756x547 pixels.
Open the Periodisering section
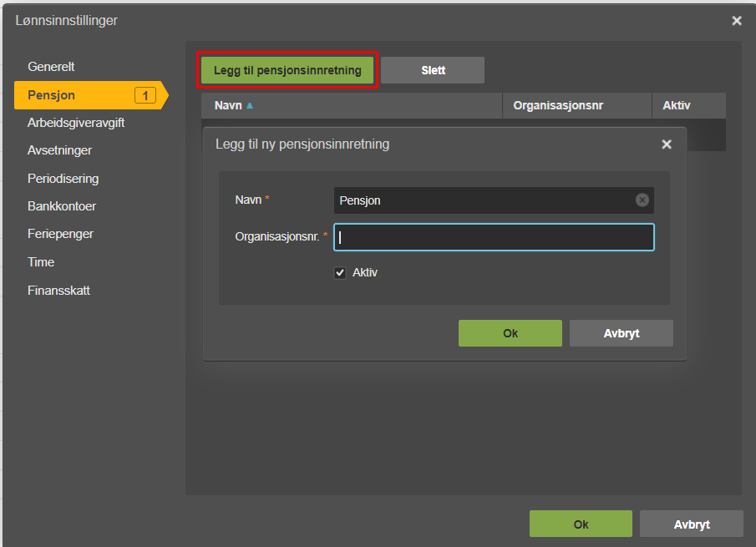tap(63, 179)
